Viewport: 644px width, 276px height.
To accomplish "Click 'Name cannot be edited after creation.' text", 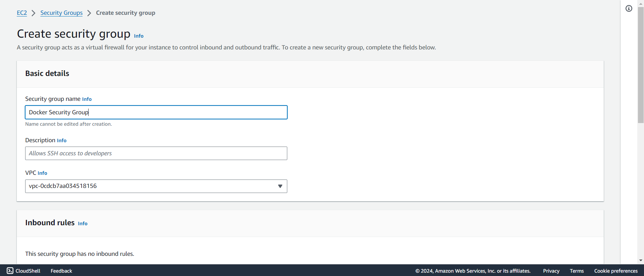I will point(68,124).
